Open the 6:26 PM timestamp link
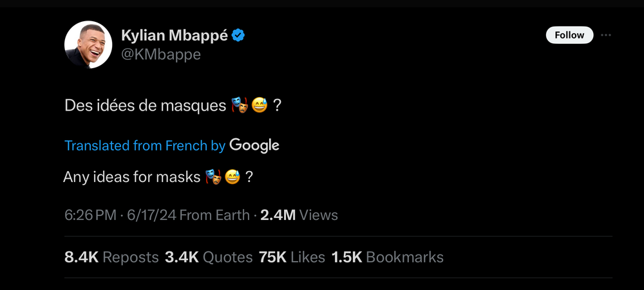Viewport: 644px width, 290px height. 90,215
